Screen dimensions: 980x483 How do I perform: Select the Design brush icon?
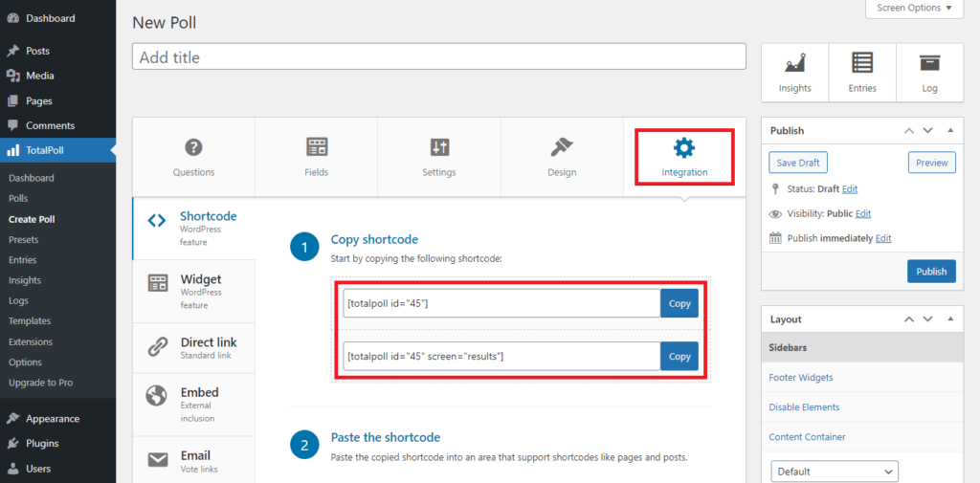[x=561, y=147]
